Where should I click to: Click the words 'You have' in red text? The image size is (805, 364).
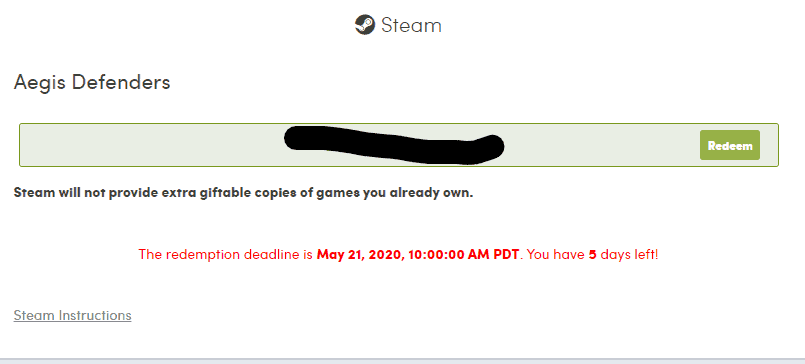coord(555,255)
